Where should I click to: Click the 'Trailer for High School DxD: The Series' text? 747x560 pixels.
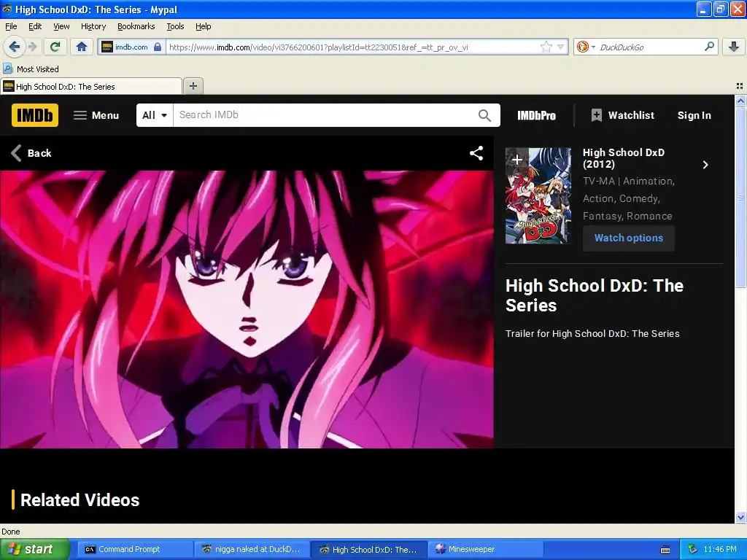click(x=592, y=333)
